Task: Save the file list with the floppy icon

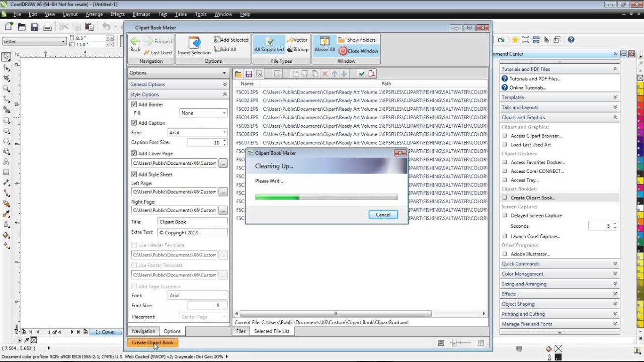Action: [x=249, y=74]
